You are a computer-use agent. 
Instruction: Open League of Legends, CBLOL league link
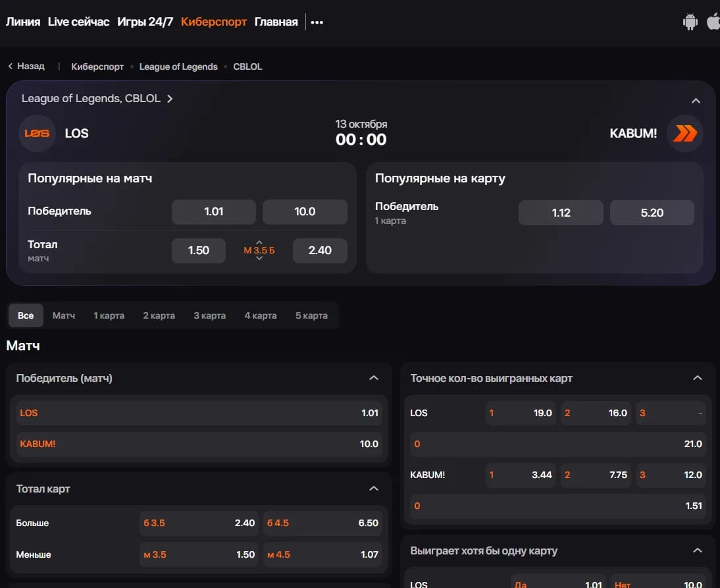[97, 98]
